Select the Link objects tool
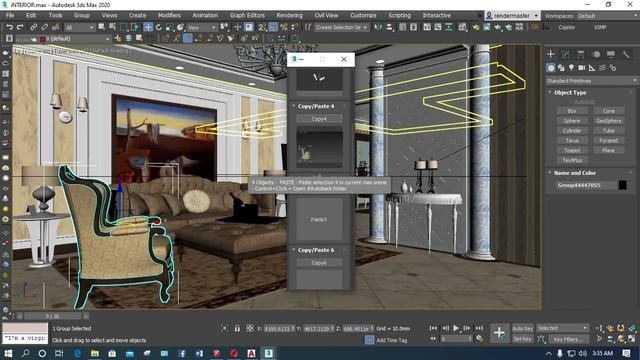The image size is (640, 360). point(33,27)
